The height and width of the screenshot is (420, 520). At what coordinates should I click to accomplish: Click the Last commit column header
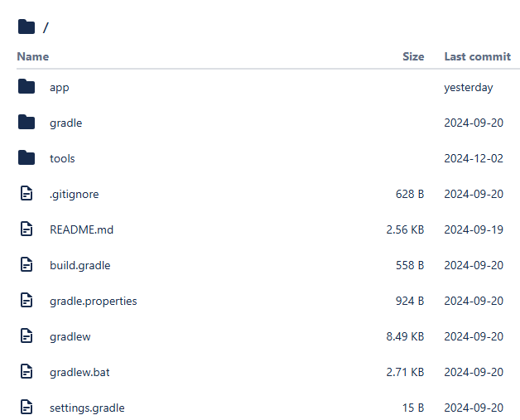pyautogui.click(x=477, y=56)
